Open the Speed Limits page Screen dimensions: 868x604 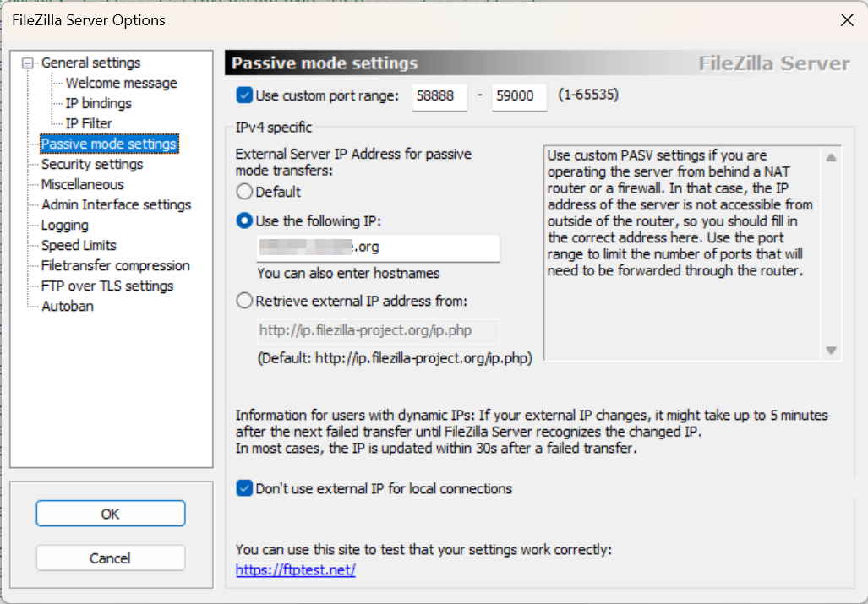[x=79, y=245]
